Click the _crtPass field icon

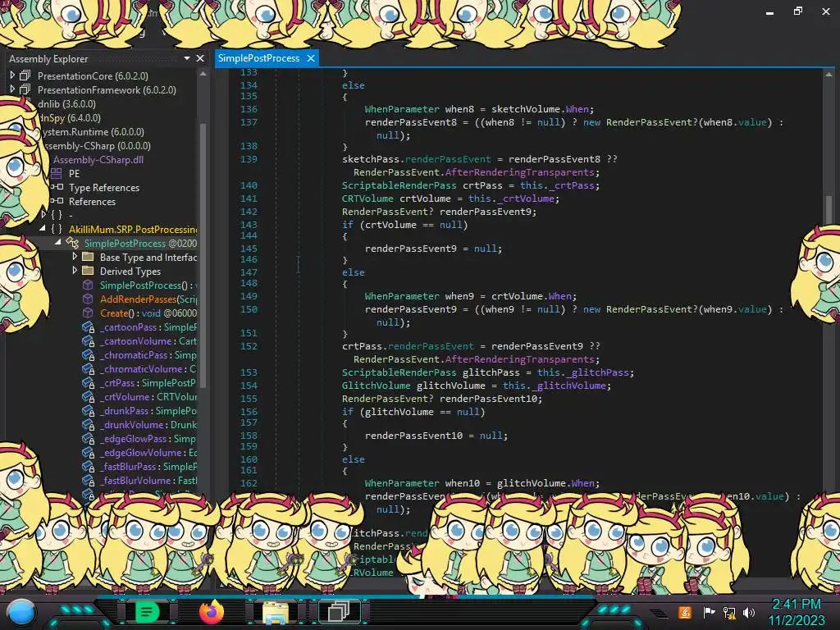89,382
